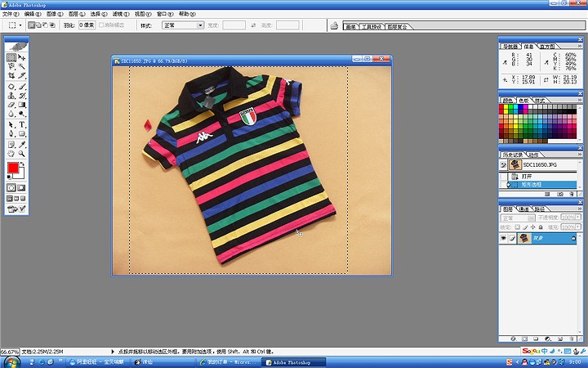Select the Eraser tool
The image size is (588, 368).
click(x=11, y=105)
